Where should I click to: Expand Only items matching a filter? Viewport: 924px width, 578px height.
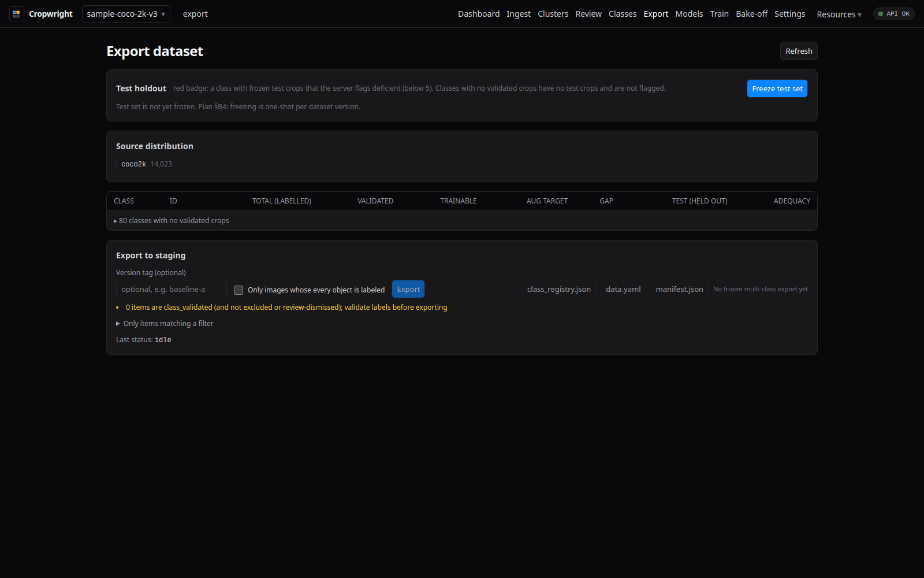tap(165, 324)
